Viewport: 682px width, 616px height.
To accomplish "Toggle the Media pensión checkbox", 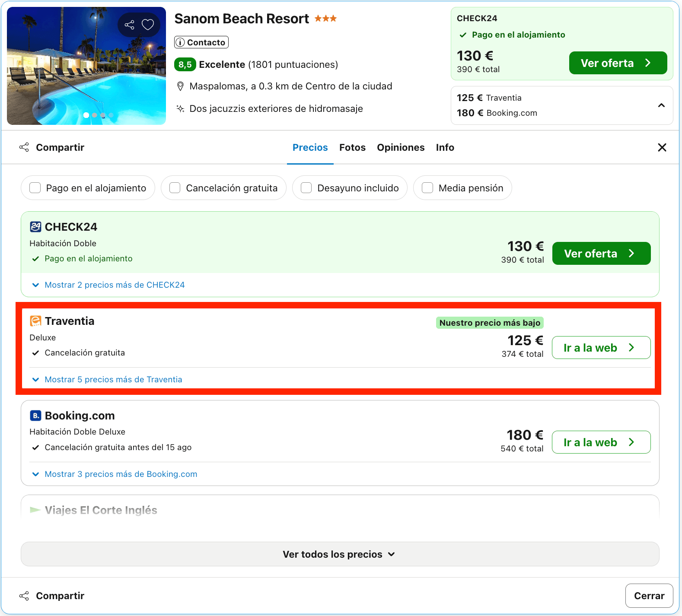I will [x=427, y=188].
